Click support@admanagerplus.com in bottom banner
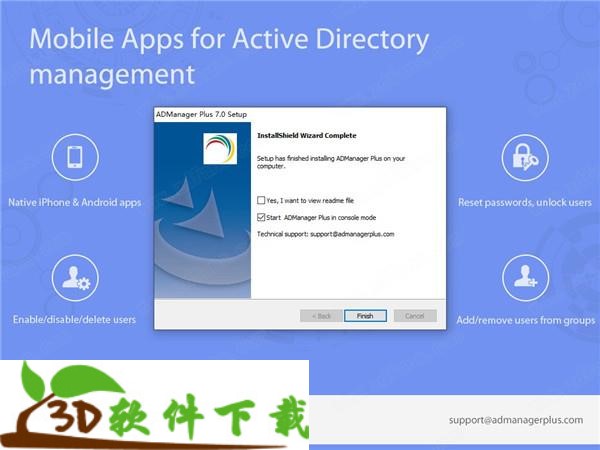 pos(516,420)
